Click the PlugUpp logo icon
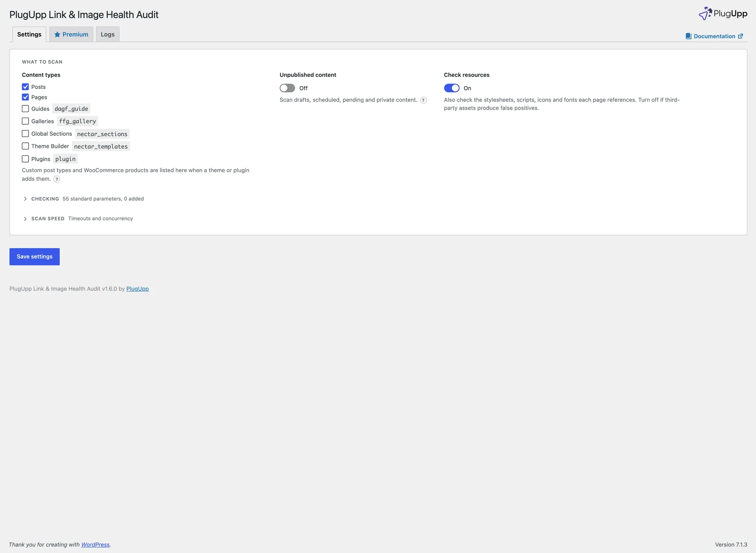Screen dimensions: 756x553 pos(705,14)
